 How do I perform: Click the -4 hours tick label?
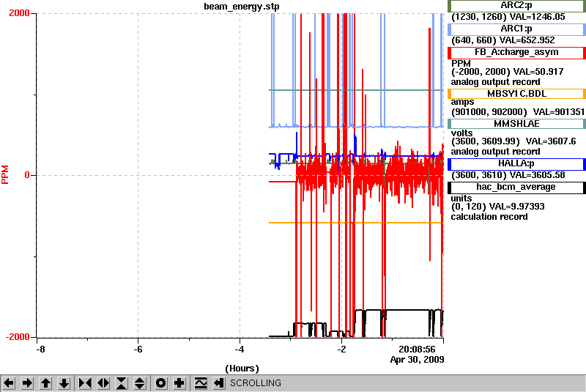point(240,350)
